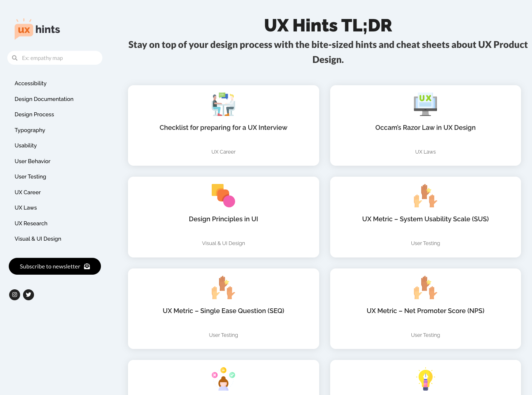The width and height of the screenshot is (532, 395).
Task: Click the search magnifier icon
Action: 15,58
